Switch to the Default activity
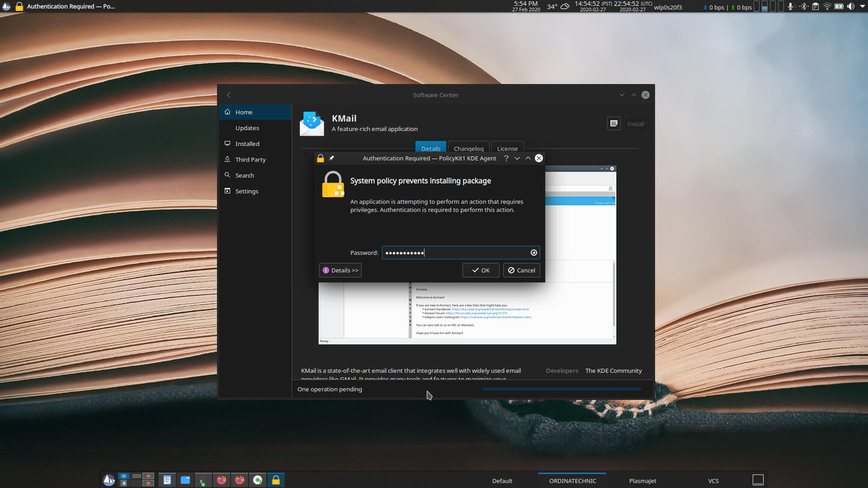 (x=502, y=481)
